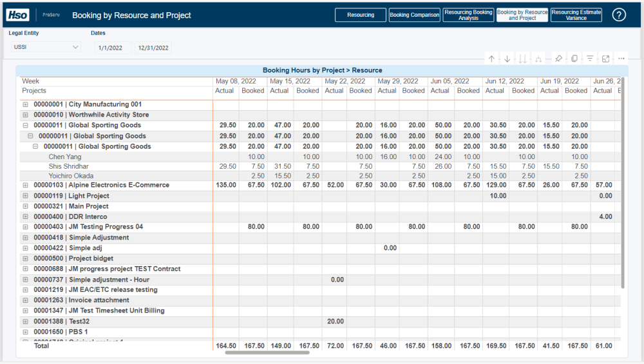644x364 pixels.
Task: Select the Chen Yang resource row
Action: [65, 157]
